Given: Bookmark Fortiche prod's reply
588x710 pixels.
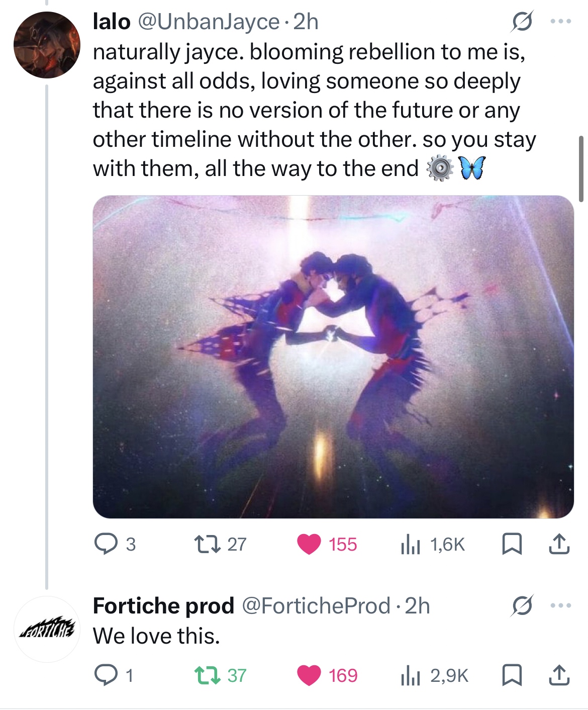Looking at the screenshot, I should (x=512, y=675).
